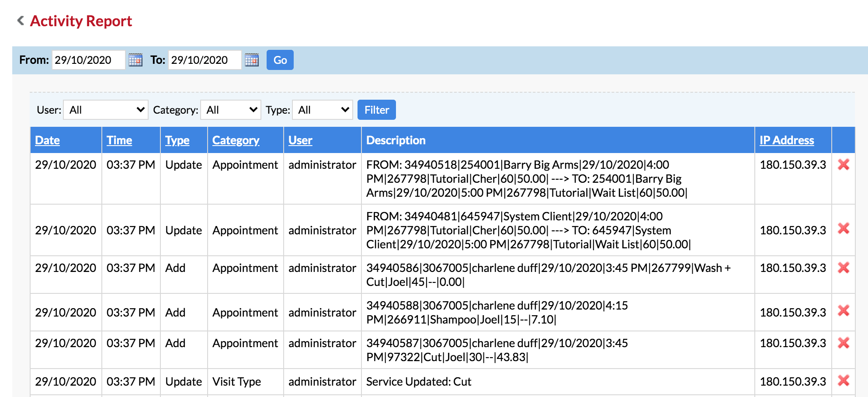Click administrator user in System Client row
The height and width of the screenshot is (397, 868).
(322, 230)
